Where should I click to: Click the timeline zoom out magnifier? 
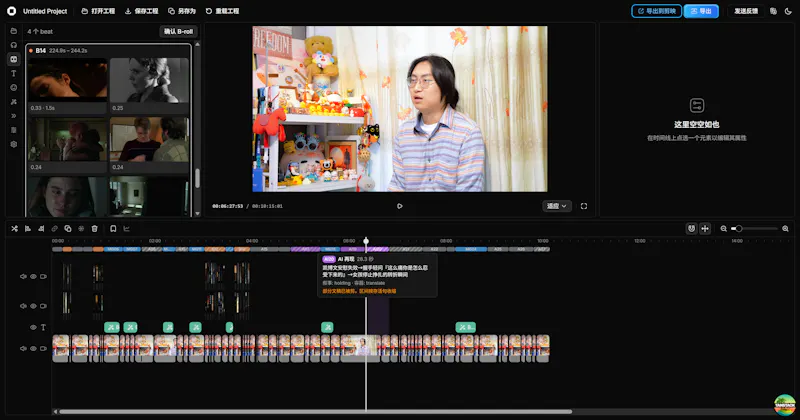(723, 229)
